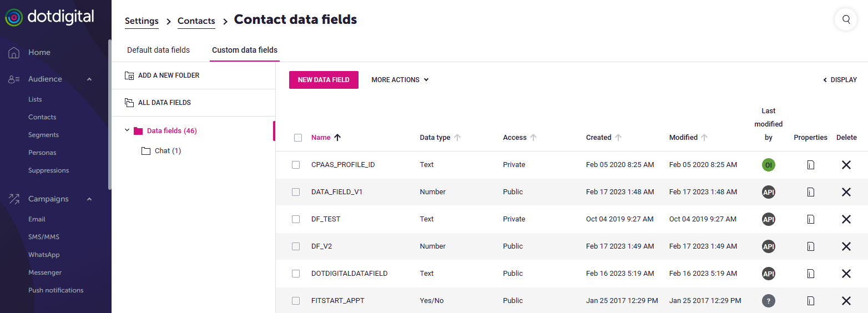Viewport: 868px width, 313px height.
Task: Open the More Actions dropdown
Action: click(400, 80)
